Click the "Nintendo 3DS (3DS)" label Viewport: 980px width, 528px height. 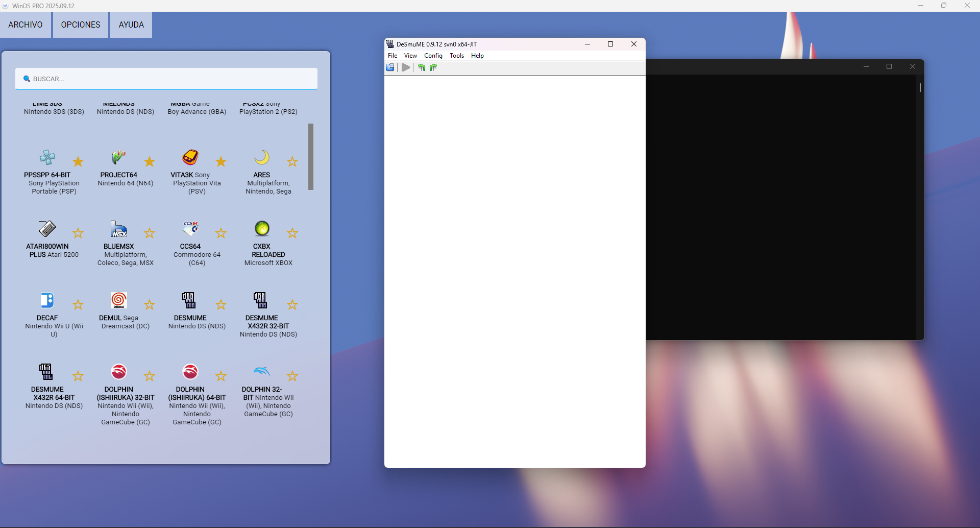point(54,112)
